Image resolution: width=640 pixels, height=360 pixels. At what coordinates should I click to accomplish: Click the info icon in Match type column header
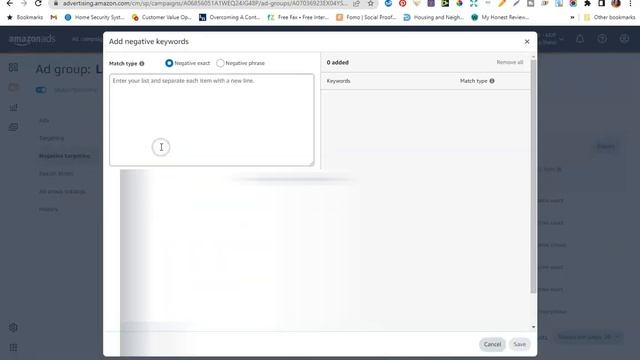point(492,81)
